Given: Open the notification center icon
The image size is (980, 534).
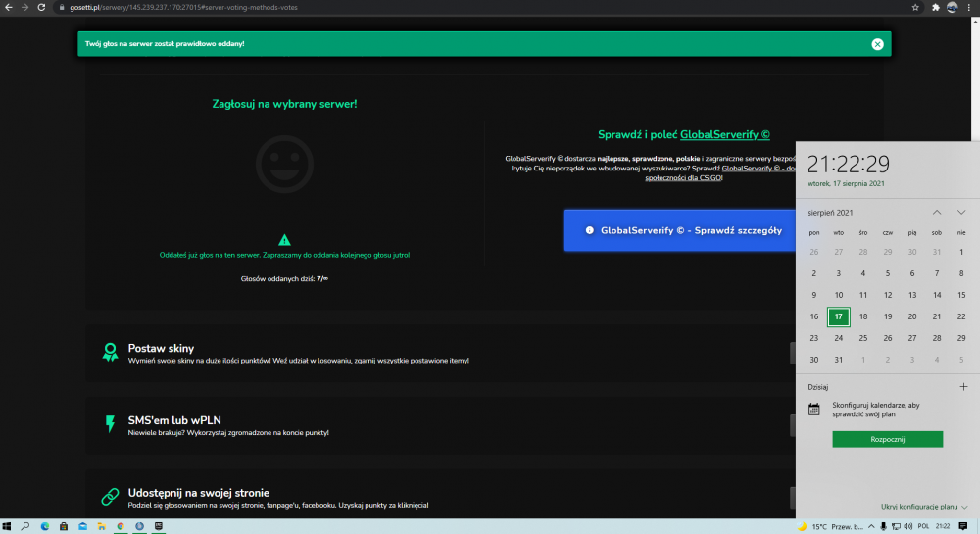Looking at the screenshot, I should (963, 526).
